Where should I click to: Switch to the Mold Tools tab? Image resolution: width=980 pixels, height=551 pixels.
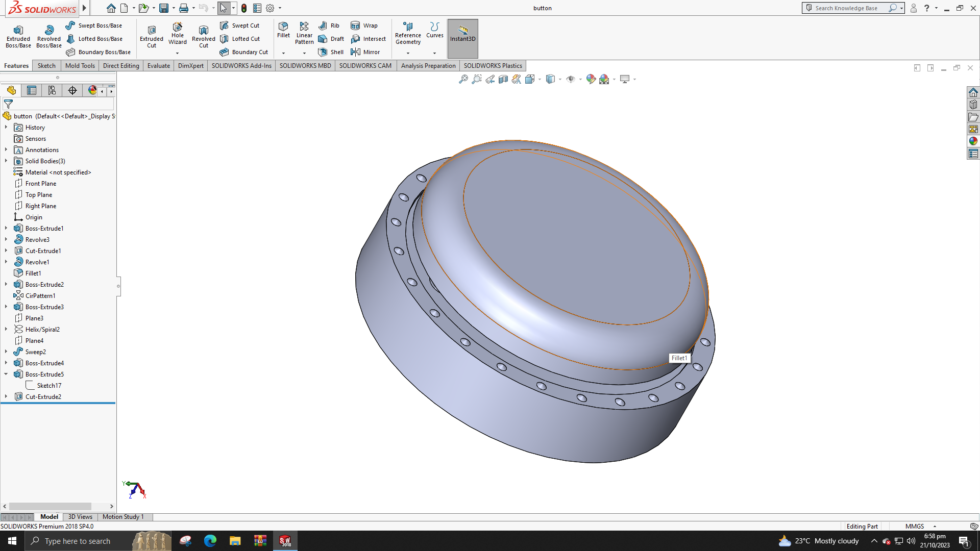80,66
